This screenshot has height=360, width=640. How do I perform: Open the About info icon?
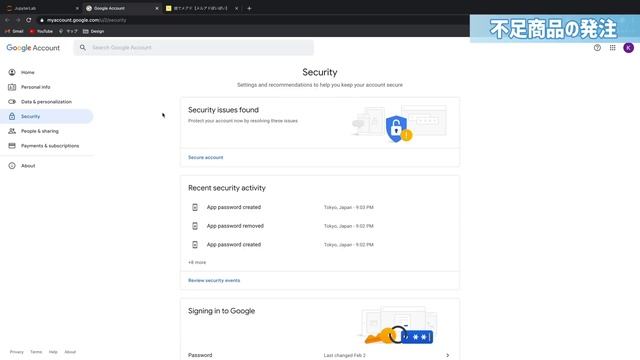pos(12,166)
